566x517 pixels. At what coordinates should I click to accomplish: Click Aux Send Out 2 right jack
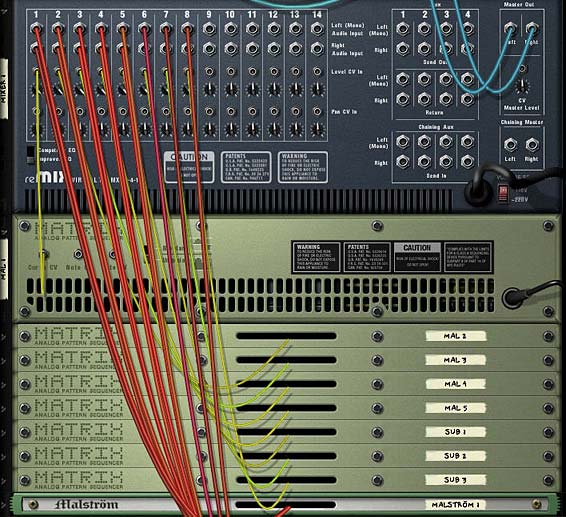pos(424,49)
